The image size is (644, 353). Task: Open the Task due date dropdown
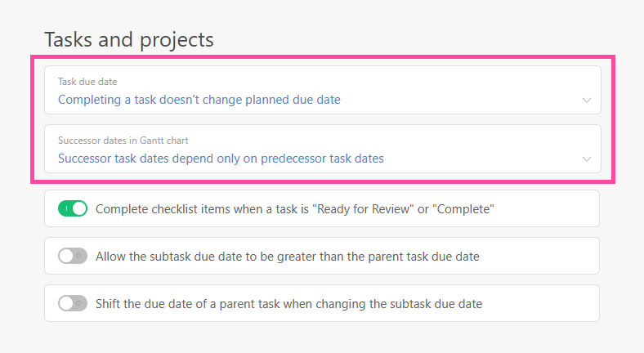pos(322,90)
